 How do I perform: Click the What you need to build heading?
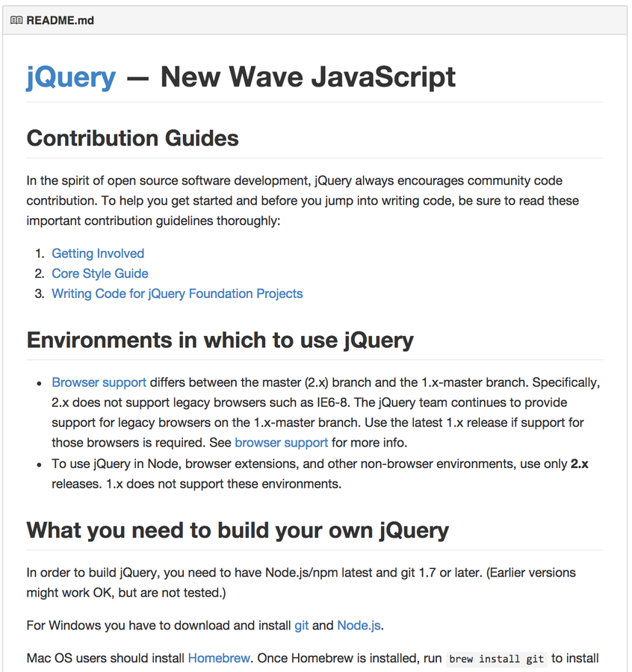click(238, 531)
